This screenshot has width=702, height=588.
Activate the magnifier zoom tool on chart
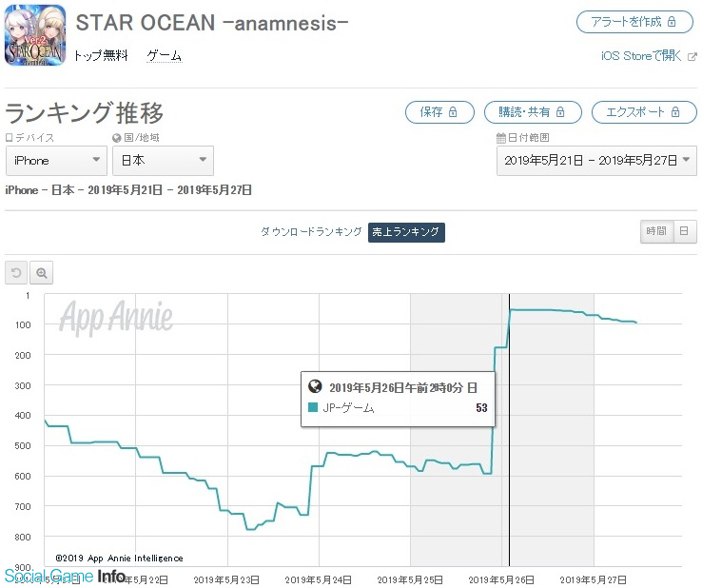pyautogui.click(x=42, y=273)
